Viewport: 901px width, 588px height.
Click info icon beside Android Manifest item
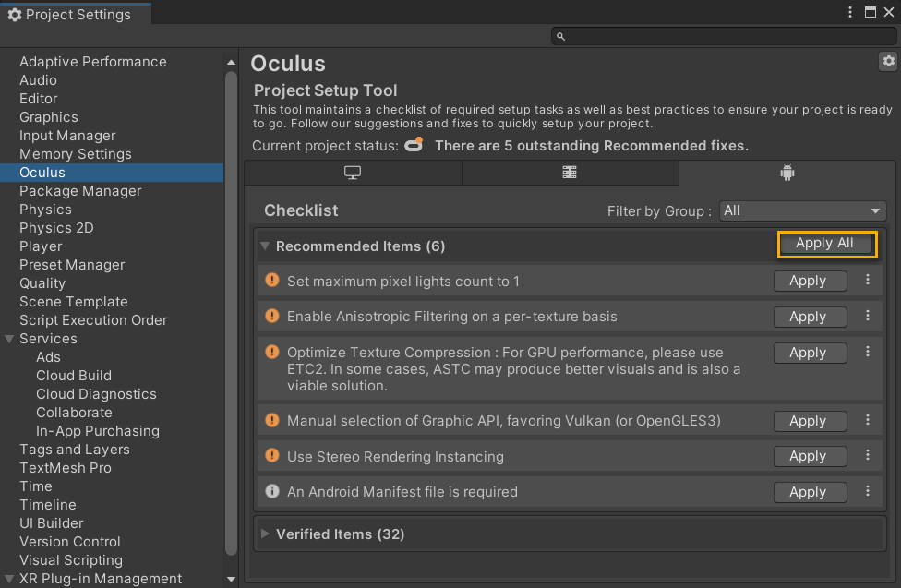pos(272,491)
